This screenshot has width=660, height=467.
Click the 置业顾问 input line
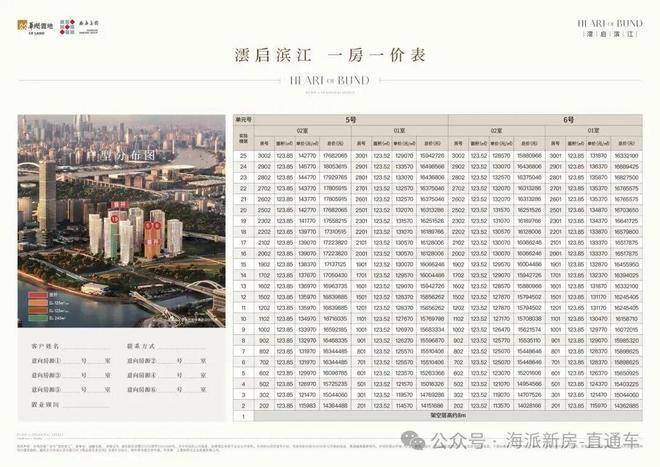[86, 405]
